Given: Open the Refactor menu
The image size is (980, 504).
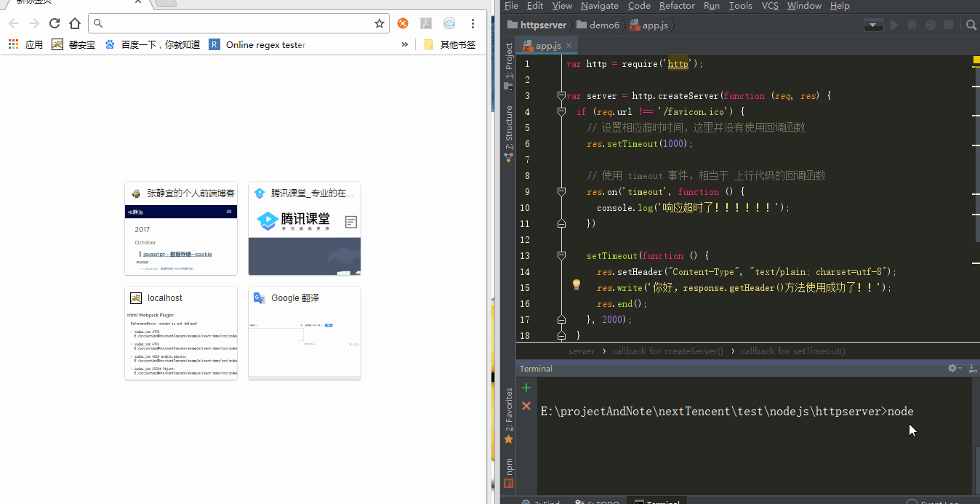Looking at the screenshot, I should click(676, 6).
